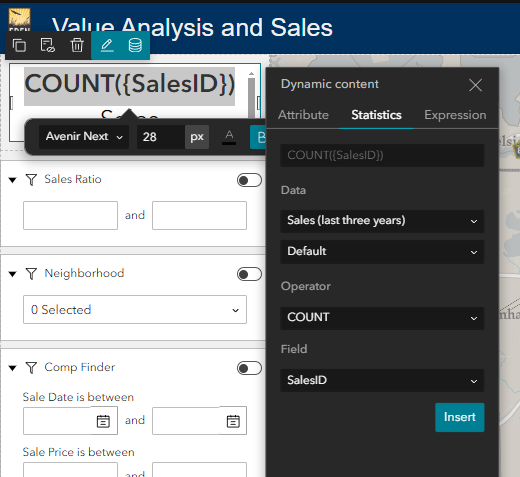Click the Neighborhood filter funnel icon
Screen dimensions: 520x477
coord(31,274)
